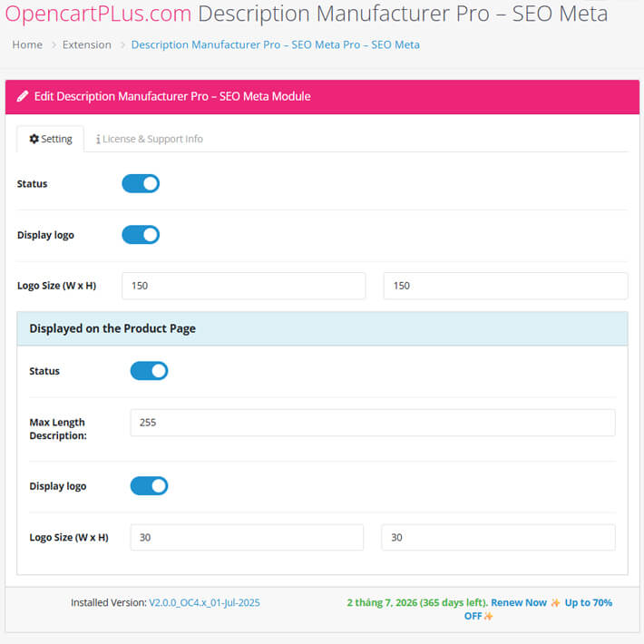
Task: Open the Setting tab
Action: 51,139
